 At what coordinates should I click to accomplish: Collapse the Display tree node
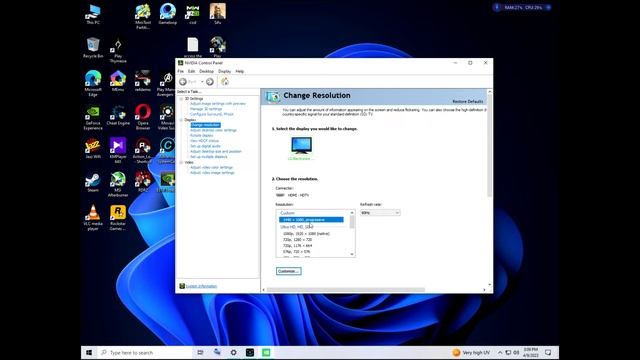pos(181,120)
